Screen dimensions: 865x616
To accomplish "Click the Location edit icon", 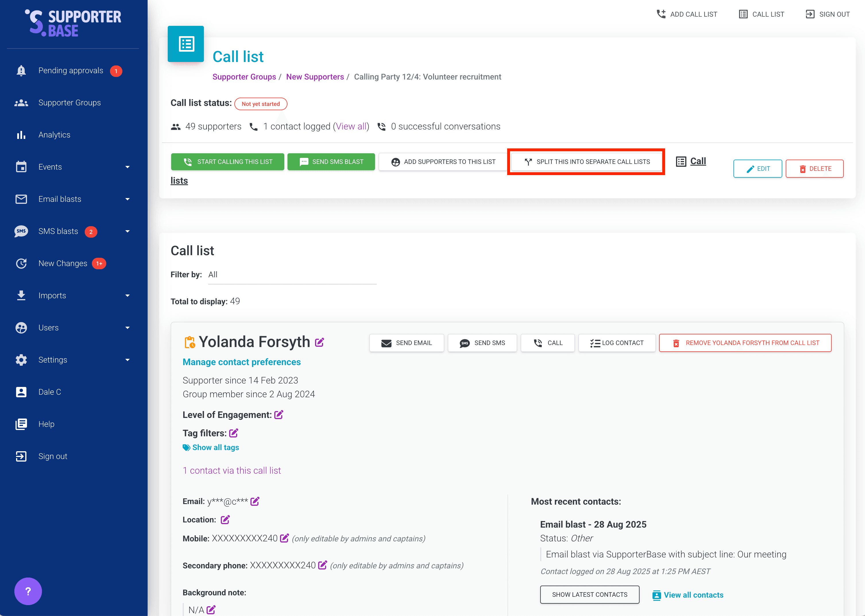I will coord(225,520).
